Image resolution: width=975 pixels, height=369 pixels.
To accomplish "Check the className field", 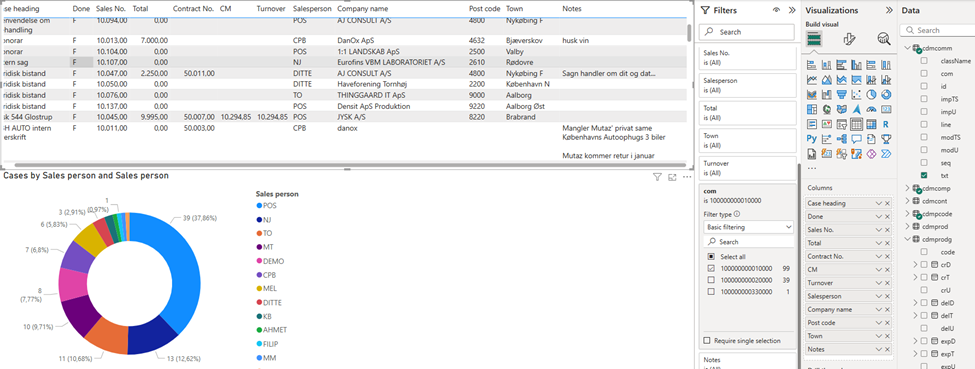I will [x=924, y=61].
